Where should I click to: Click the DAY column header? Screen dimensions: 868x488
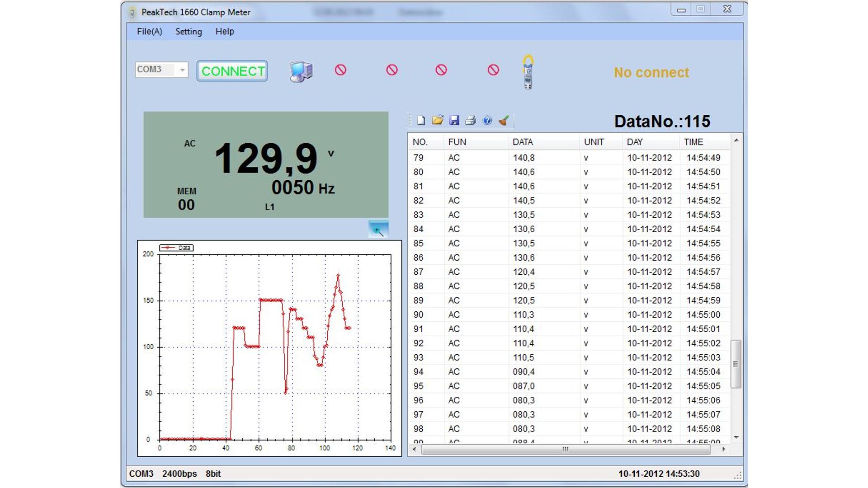pyautogui.click(x=651, y=142)
